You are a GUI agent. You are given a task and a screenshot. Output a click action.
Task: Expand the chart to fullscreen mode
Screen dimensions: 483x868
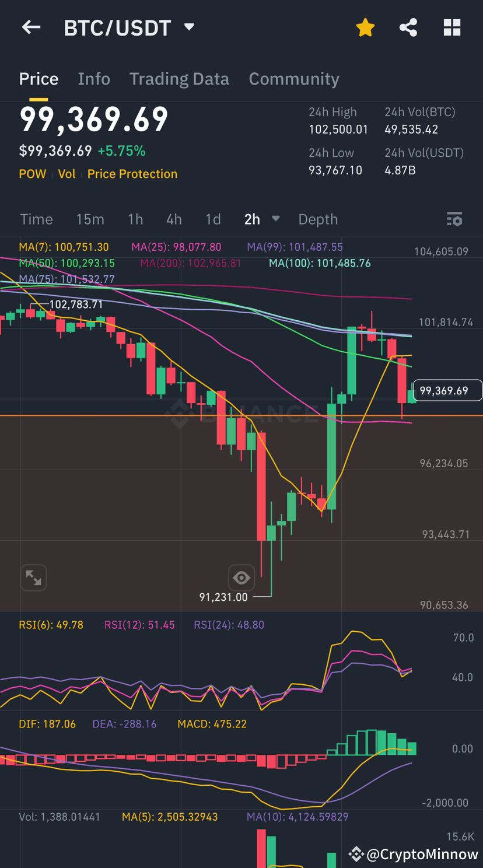pos(33,577)
